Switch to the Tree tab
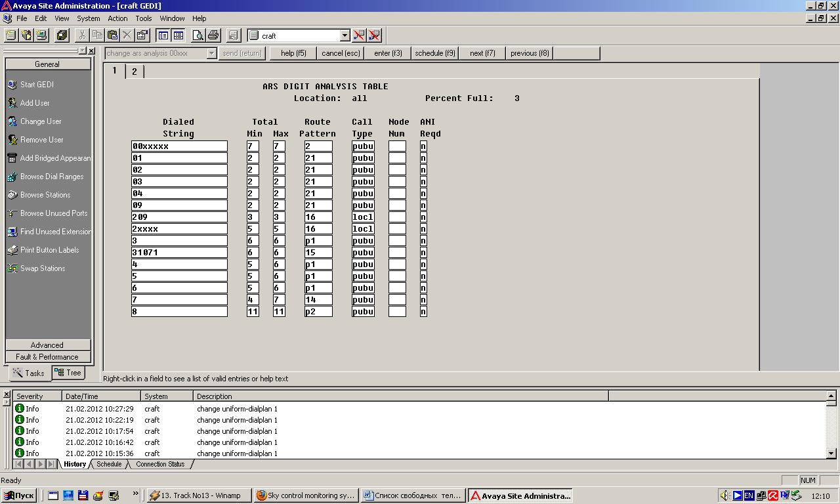This screenshot has height=504, width=840. [68, 373]
